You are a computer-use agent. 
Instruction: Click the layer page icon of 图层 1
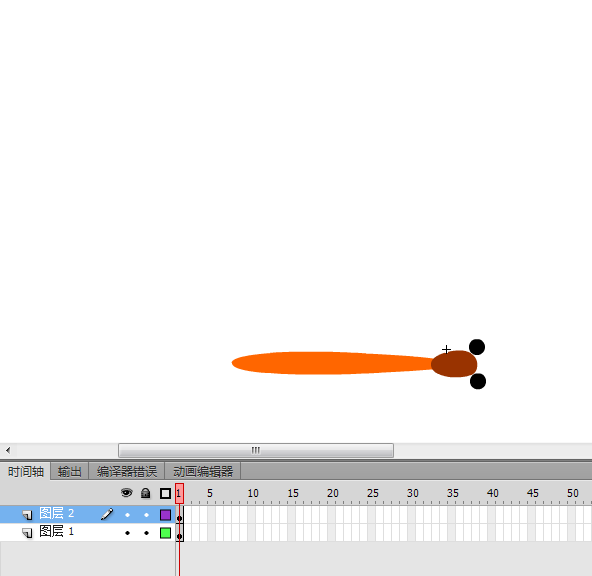point(27,533)
